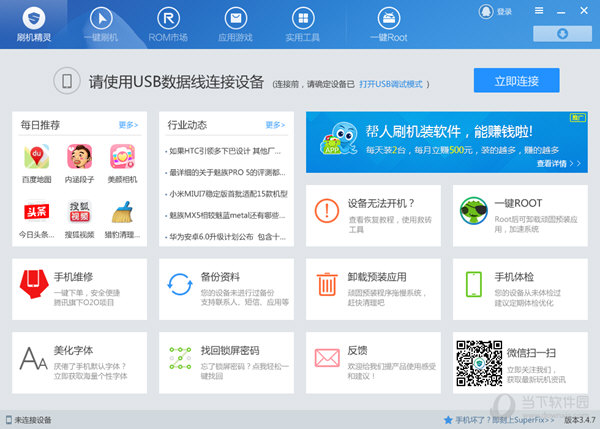Open the hamburger main menu
The height and width of the screenshot is (429, 600).
(x=537, y=12)
